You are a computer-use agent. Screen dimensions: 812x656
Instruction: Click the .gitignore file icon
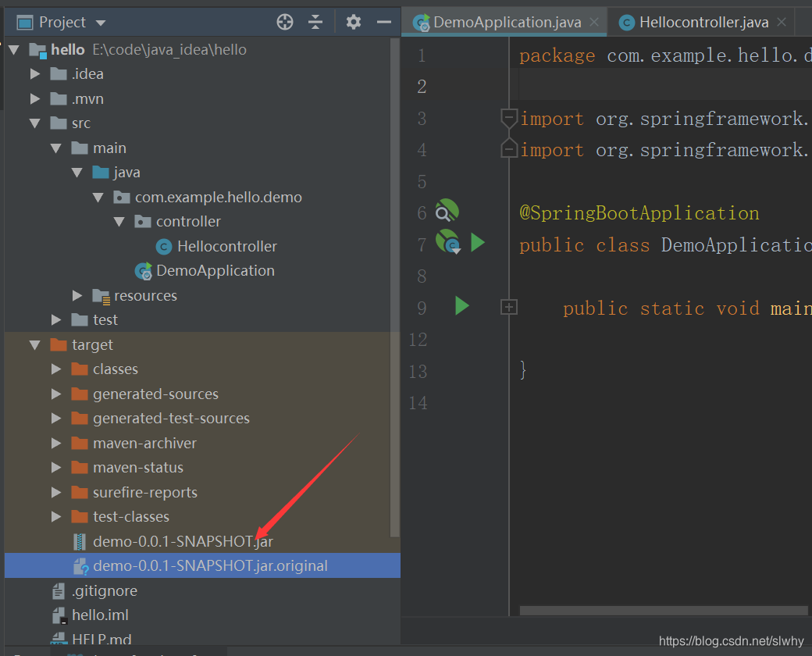click(x=59, y=590)
